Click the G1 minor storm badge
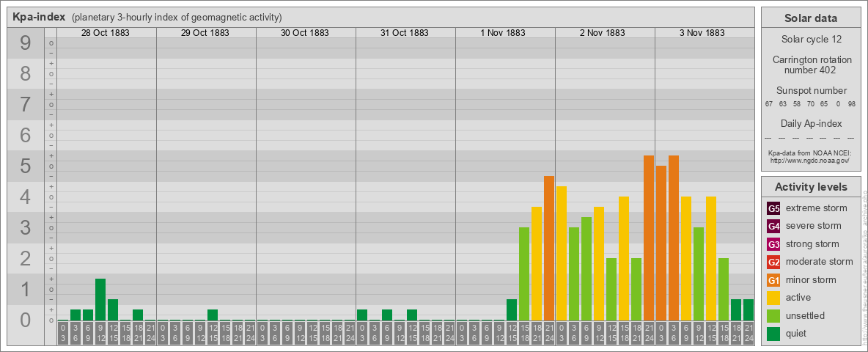The width and height of the screenshot is (868, 352). [x=773, y=280]
